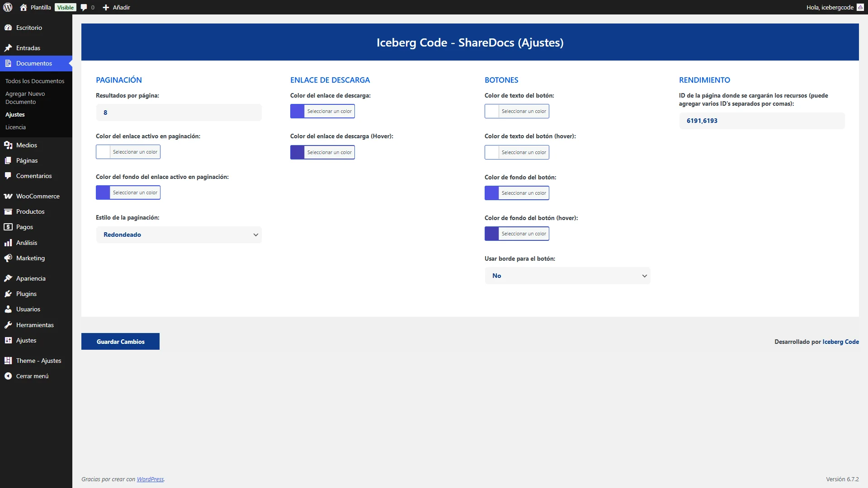Image resolution: width=868 pixels, height=488 pixels.
Task: Click the Cerrar menú collapse arrow icon
Action: click(x=8, y=376)
